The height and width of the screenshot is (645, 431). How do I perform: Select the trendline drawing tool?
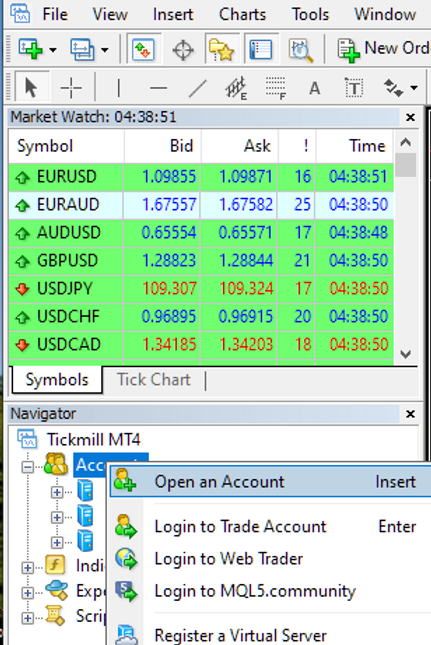[x=198, y=88]
